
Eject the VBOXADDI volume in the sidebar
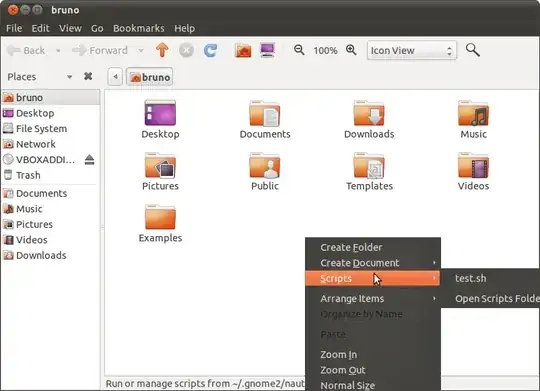[x=90, y=160]
